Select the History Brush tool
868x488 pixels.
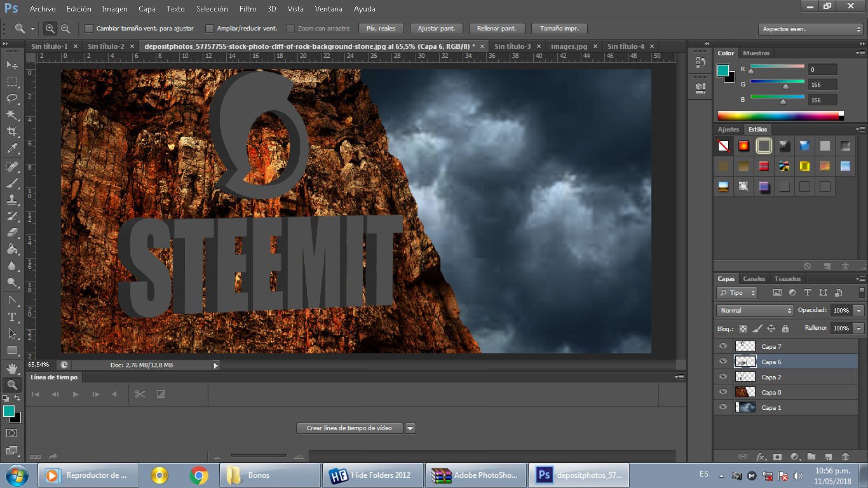pyautogui.click(x=12, y=216)
